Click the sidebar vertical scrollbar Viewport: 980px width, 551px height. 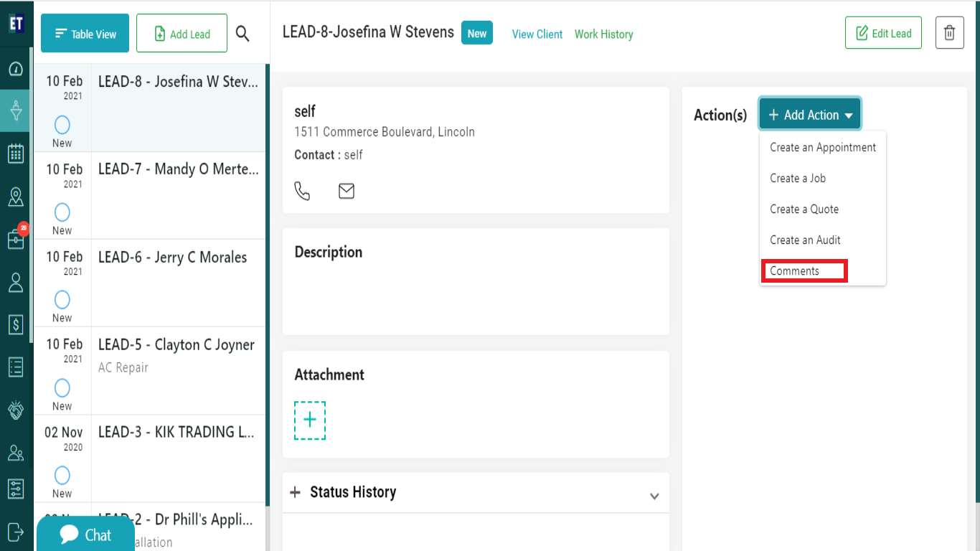pyautogui.click(x=32, y=194)
